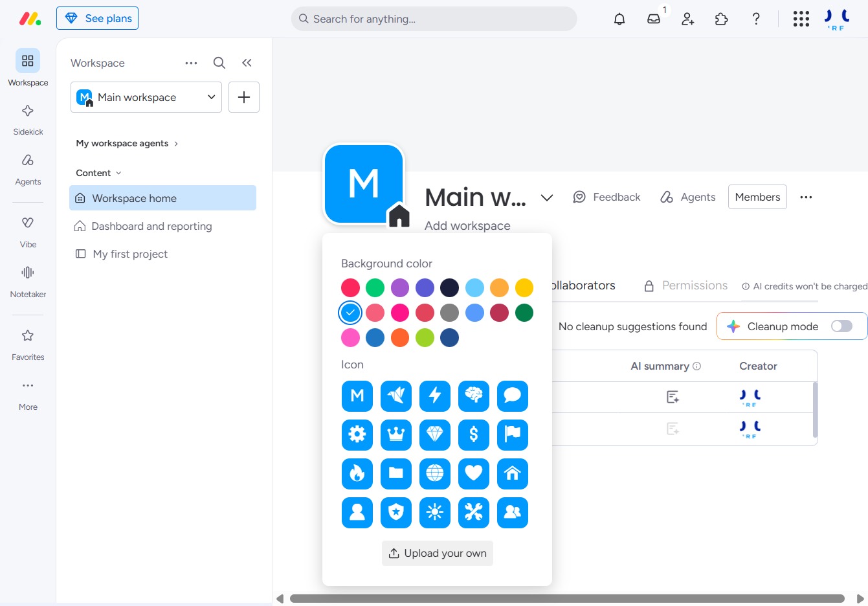The height and width of the screenshot is (606, 868).
Task: Click the horizontal scrollbar at bottom
Action: (567, 598)
